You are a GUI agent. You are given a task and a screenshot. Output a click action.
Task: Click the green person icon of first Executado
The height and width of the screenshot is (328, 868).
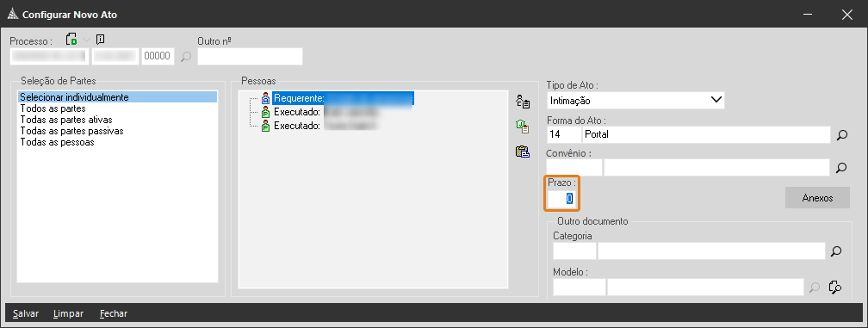point(266,112)
